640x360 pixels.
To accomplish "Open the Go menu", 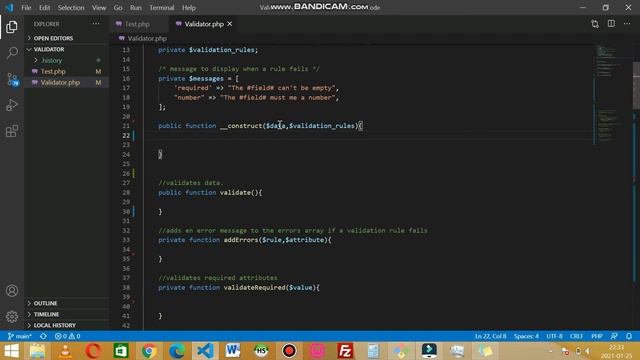I will click(x=118, y=8).
